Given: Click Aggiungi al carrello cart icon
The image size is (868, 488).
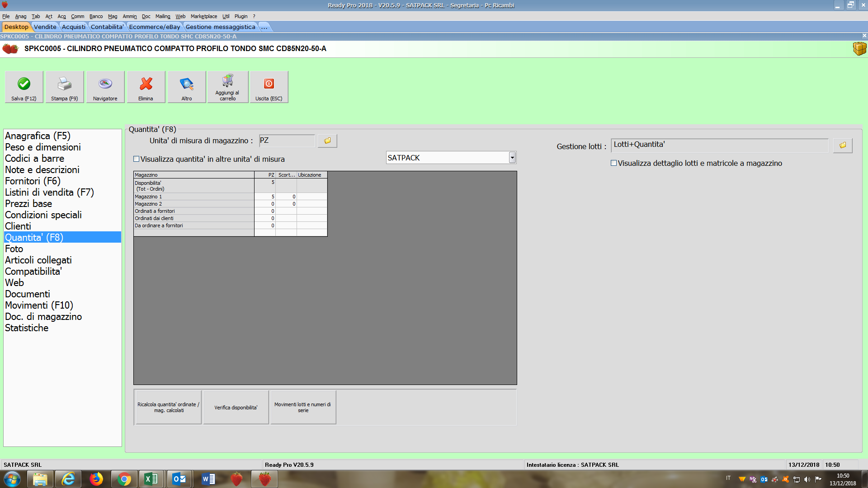Looking at the screenshot, I should click(x=227, y=81).
